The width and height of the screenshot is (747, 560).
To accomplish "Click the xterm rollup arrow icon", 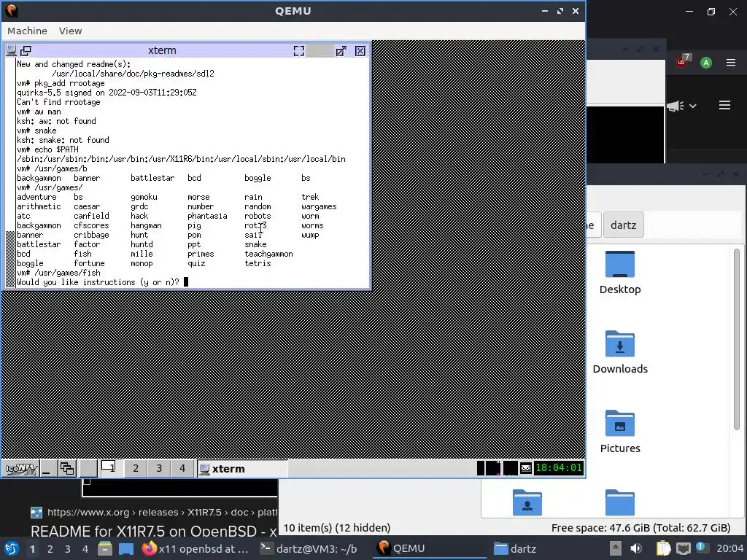I will click(x=341, y=51).
